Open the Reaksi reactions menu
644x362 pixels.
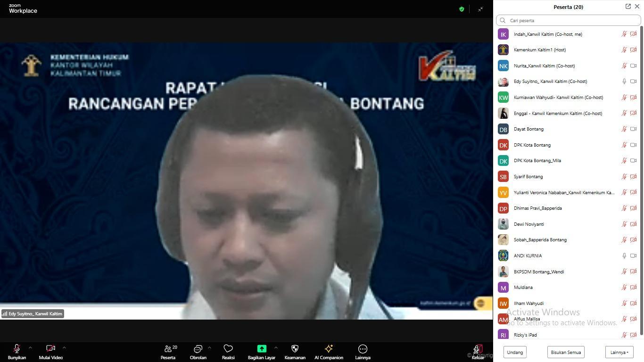click(x=228, y=351)
